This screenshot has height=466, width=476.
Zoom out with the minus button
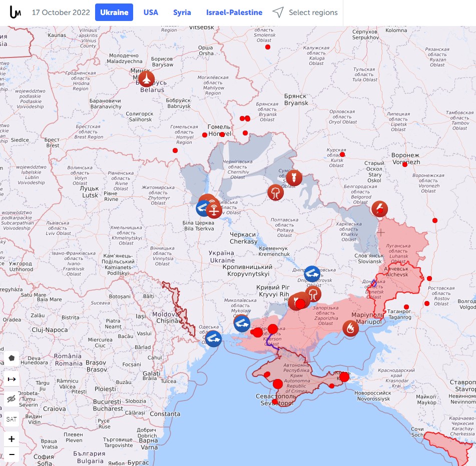tap(12, 455)
